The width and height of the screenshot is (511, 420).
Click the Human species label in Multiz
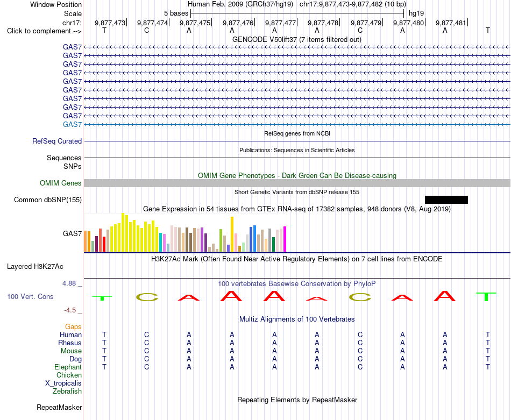(x=70, y=335)
